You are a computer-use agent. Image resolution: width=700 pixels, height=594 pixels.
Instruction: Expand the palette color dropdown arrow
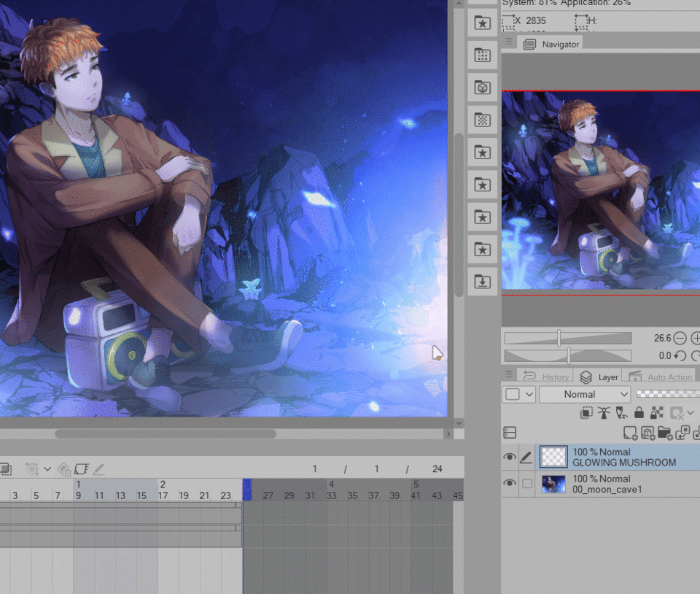pos(529,394)
